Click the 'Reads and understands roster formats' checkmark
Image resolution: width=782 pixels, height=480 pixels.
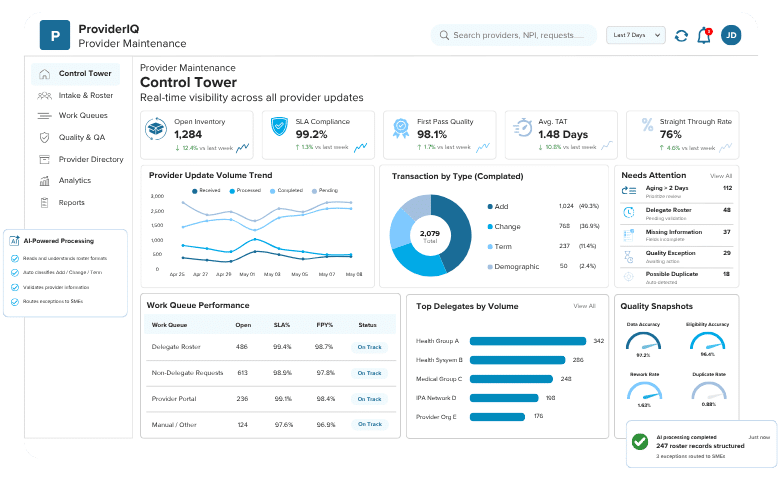[15, 258]
